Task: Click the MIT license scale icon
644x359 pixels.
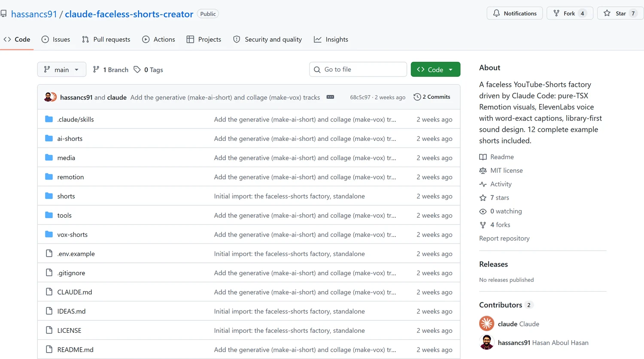Action: pos(483,170)
